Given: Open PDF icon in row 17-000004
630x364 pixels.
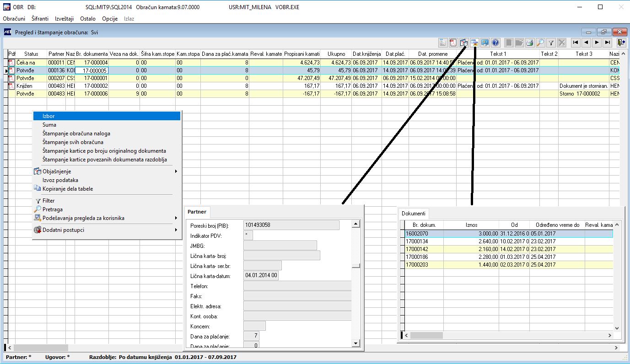Looking at the screenshot, I should (12, 62).
